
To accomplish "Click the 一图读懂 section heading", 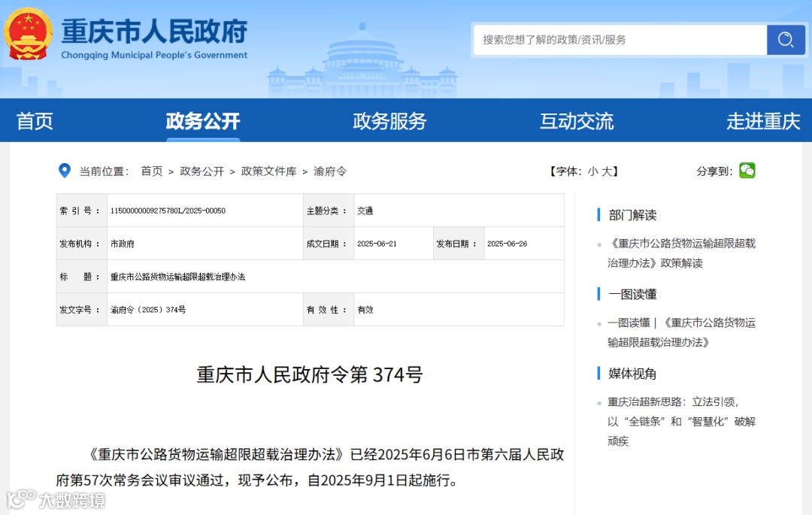I will [632, 294].
